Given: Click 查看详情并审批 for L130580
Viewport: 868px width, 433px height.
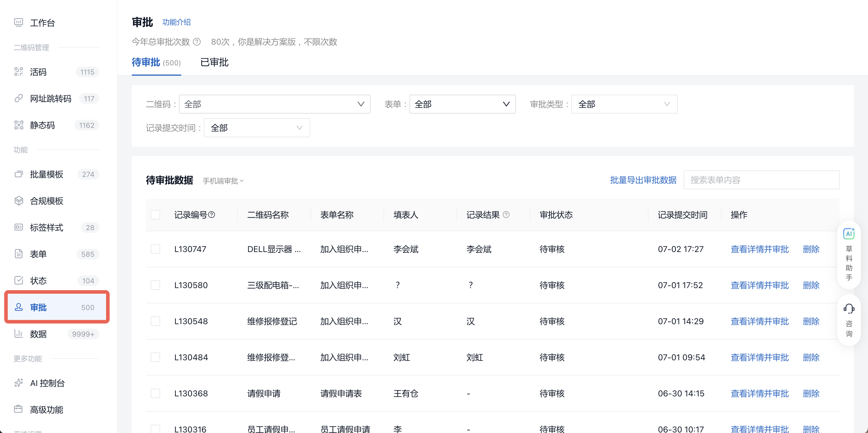Looking at the screenshot, I should pos(760,285).
